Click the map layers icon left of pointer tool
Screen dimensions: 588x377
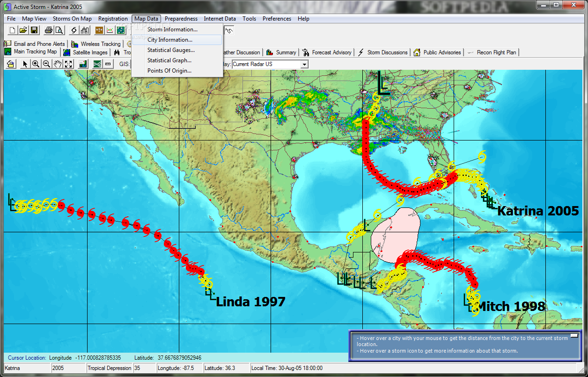10,64
